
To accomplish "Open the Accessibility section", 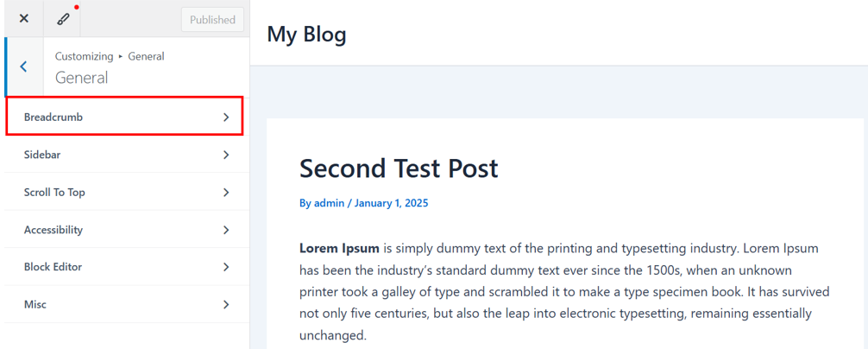I will click(x=53, y=230).
